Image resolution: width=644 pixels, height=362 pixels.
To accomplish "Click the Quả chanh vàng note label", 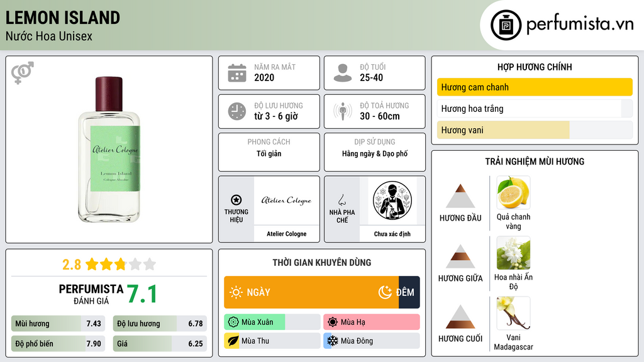I will [513, 221].
